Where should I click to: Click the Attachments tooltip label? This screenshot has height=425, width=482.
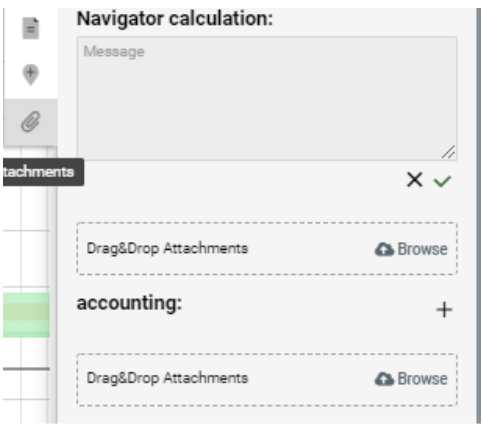click(x=42, y=172)
